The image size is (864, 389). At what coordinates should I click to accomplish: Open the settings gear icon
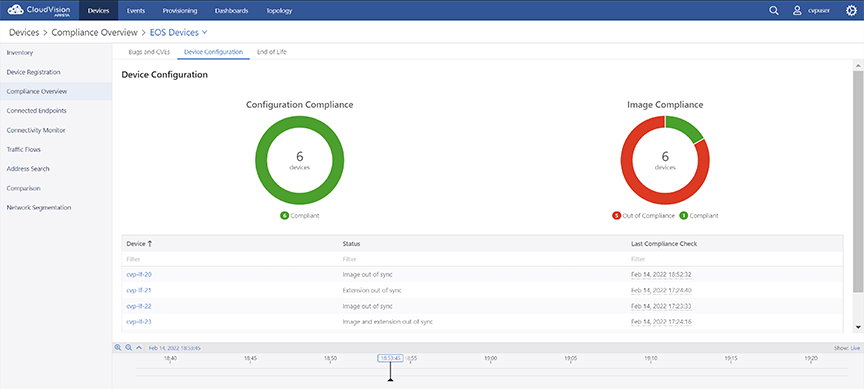point(851,10)
